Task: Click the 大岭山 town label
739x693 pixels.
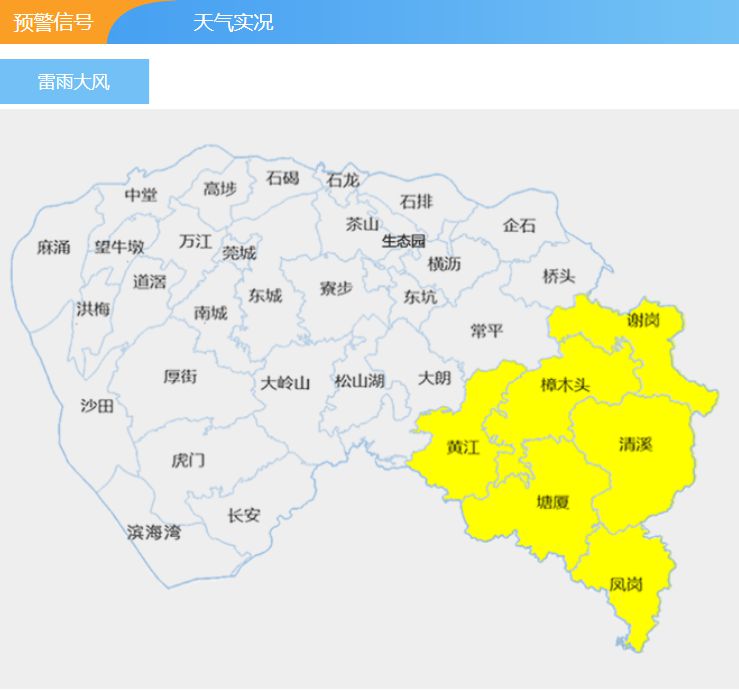Action: [x=285, y=383]
